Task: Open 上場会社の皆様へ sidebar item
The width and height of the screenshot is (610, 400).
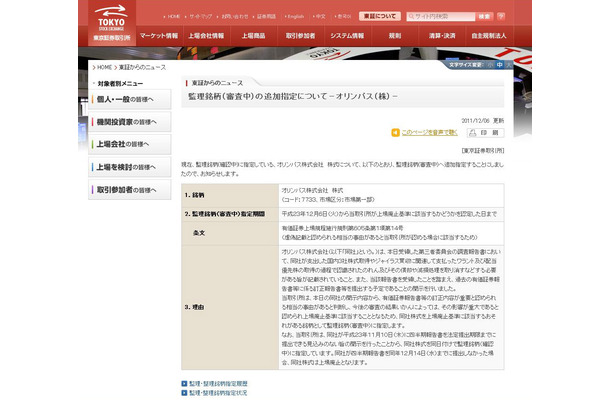Action: tap(130, 144)
